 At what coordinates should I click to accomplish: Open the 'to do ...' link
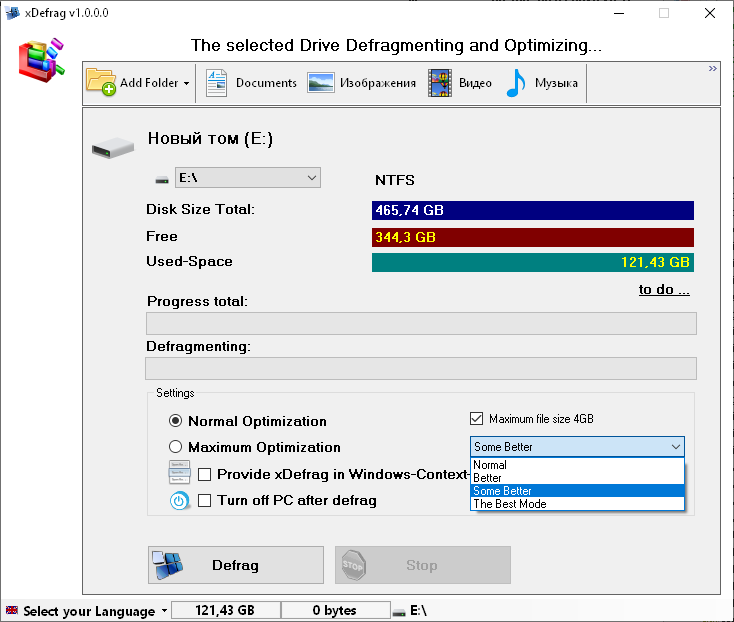(664, 290)
